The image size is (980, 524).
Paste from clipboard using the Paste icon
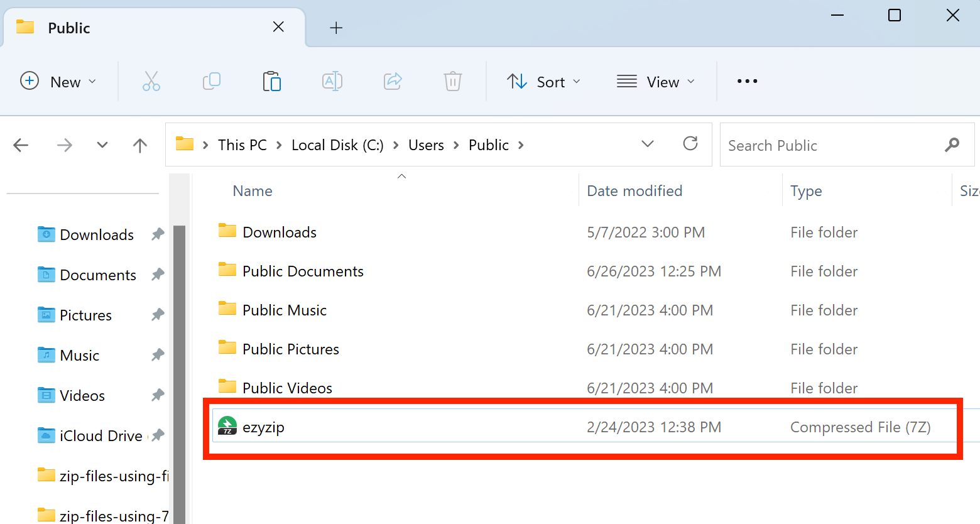tap(271, 81)
